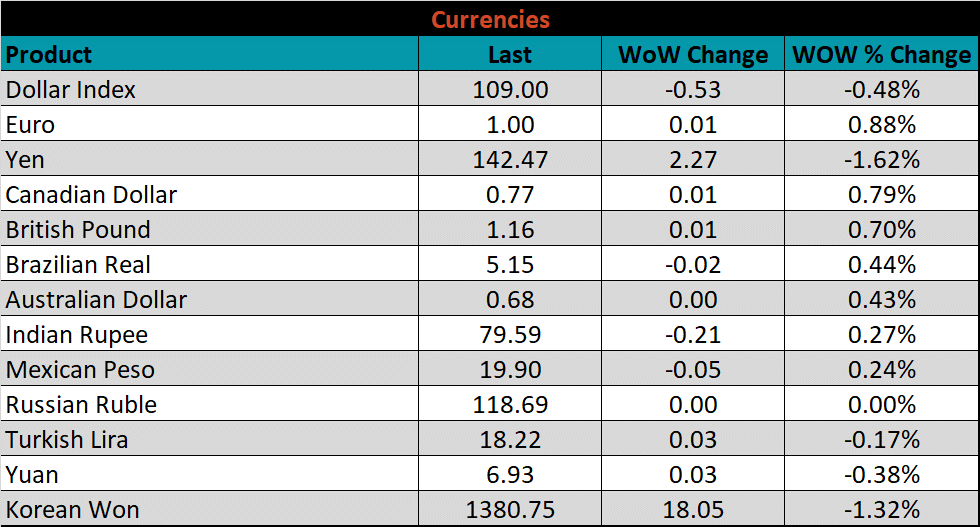
Task: Click Russian Ruble last value 118.69
Action: (x=510, y=405)
